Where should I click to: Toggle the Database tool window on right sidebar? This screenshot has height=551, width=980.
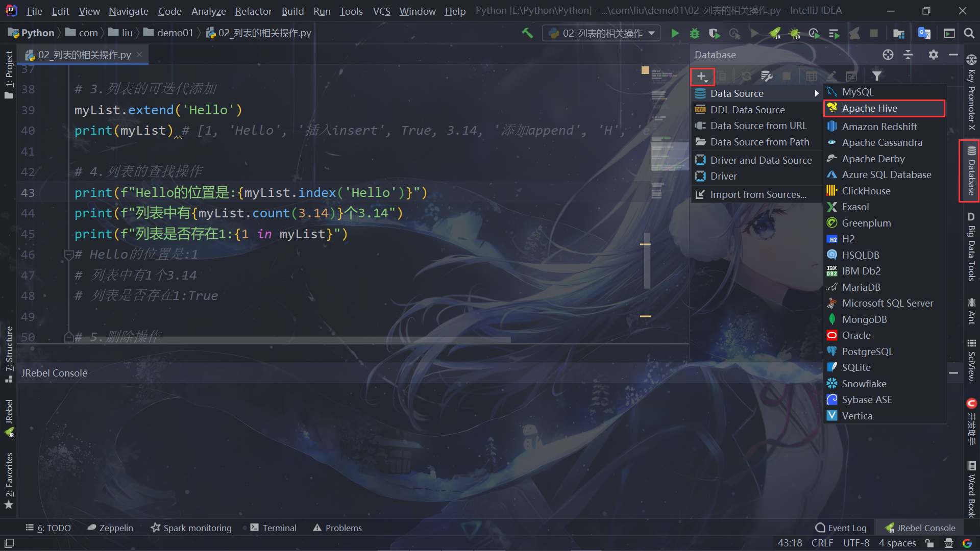(971, 171)
